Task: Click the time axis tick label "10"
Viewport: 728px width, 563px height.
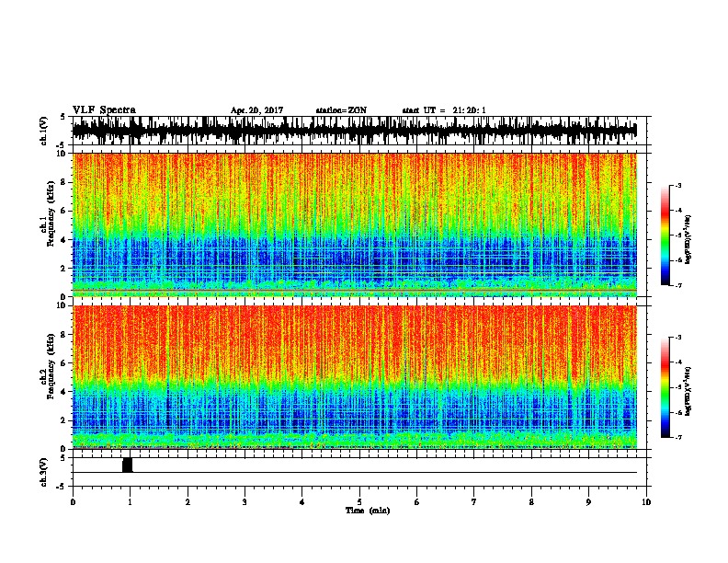Action: 646,502
